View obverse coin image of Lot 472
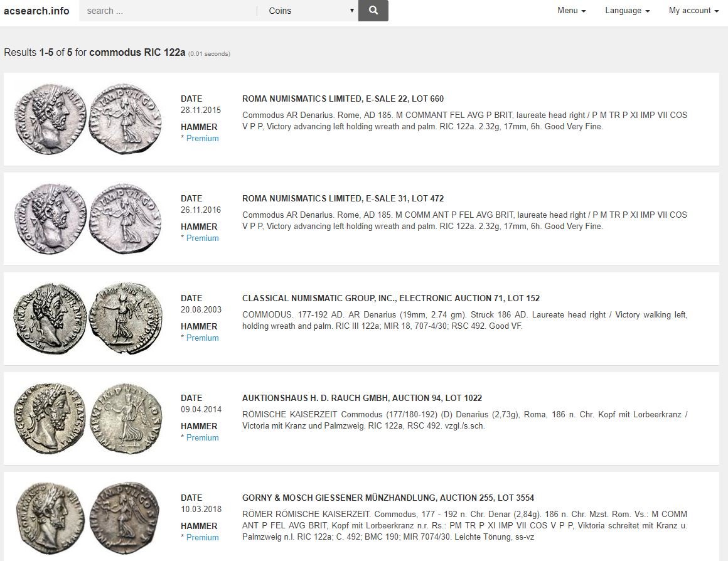 point(50,219)
